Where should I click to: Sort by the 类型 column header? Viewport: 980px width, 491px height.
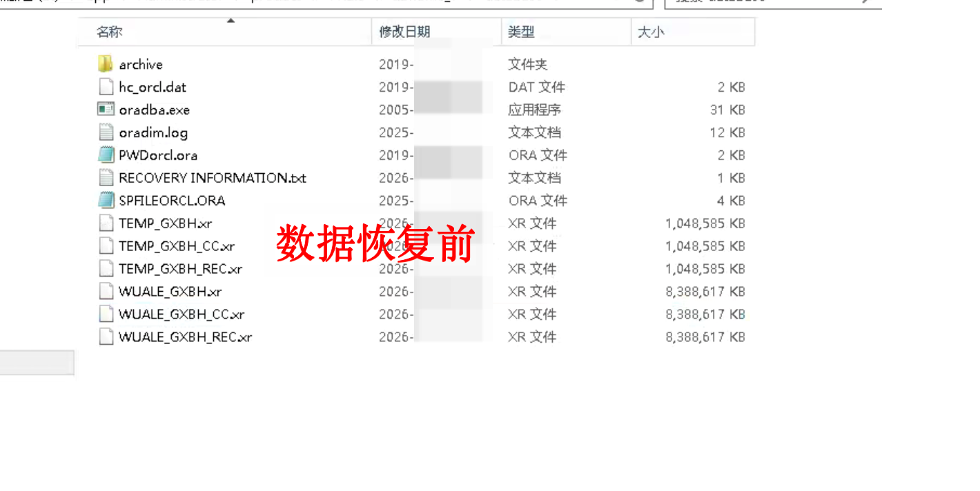pos(521,32)
